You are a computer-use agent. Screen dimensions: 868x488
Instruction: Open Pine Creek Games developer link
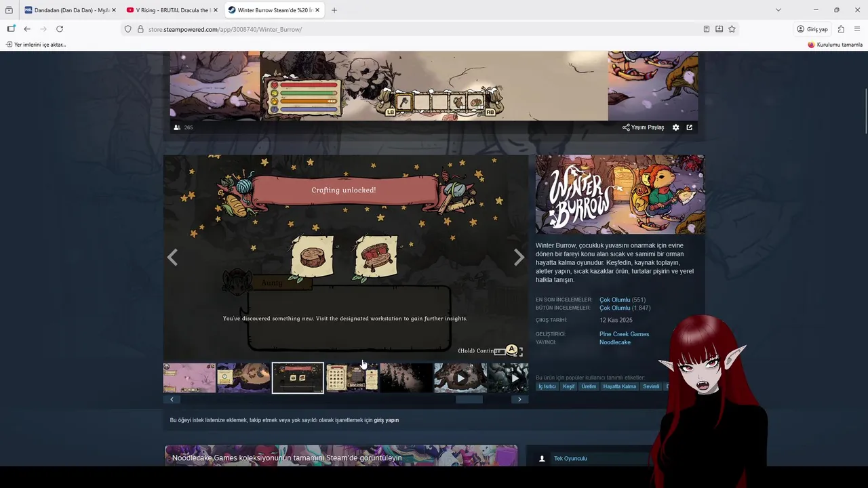coord(624,334)
